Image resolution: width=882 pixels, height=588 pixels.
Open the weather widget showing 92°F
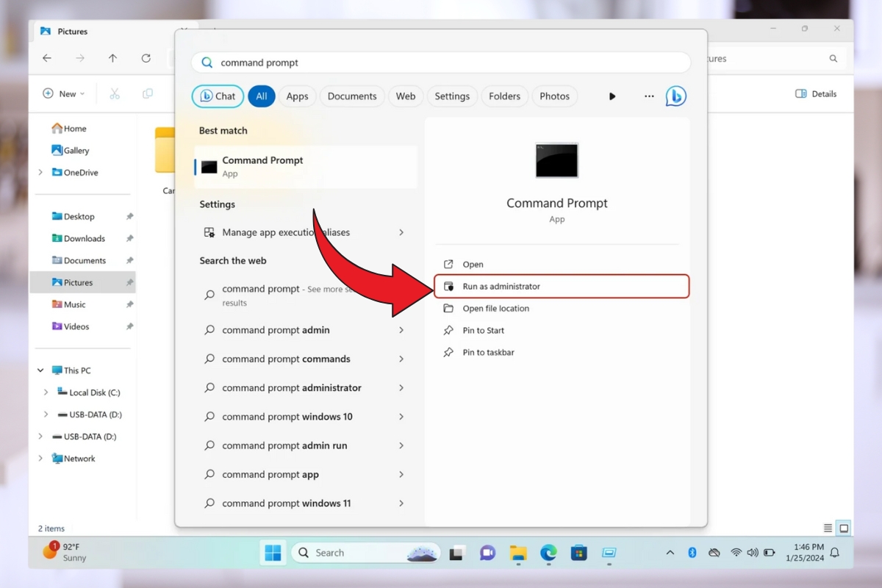click(x=66, y=552)
